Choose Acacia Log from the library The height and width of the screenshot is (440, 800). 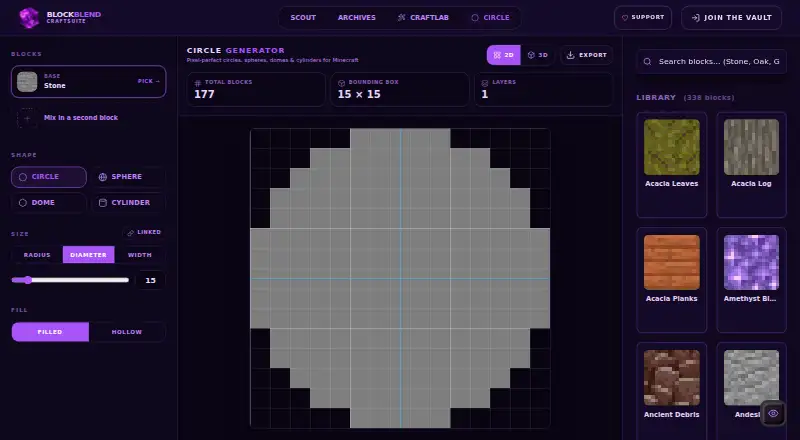pos(751,165)
